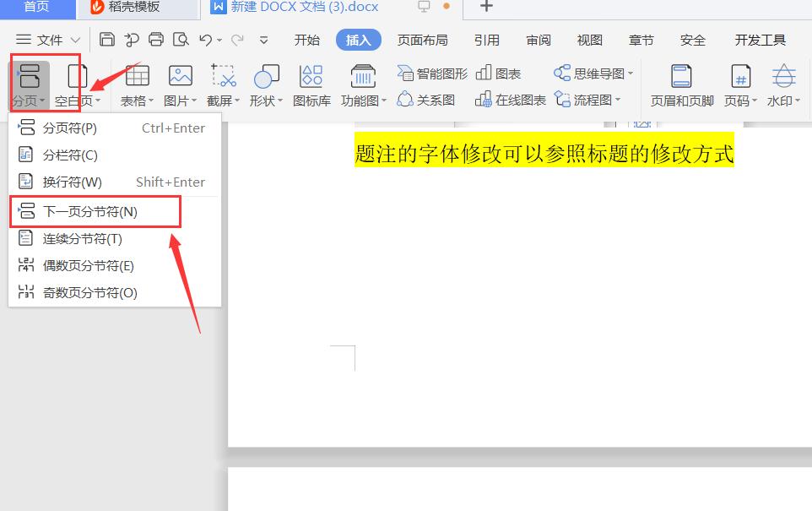This screenshot has width=812, height=511.
Task: Insert a chart with 图表 icon
Action: (x=500, y=73)
